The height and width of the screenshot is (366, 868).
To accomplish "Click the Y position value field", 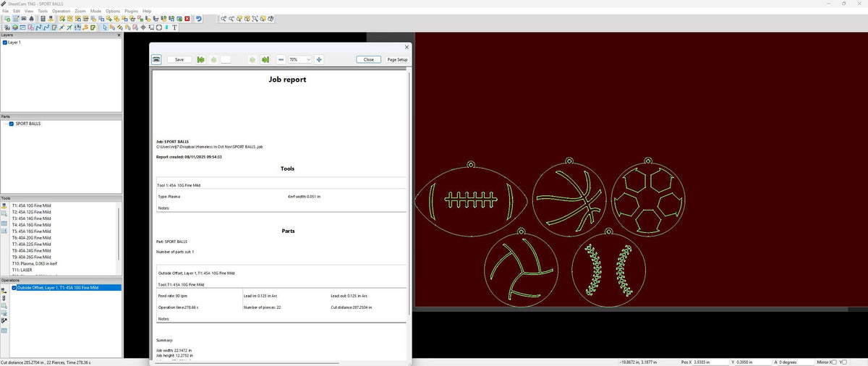I will (x=753, y=362).
